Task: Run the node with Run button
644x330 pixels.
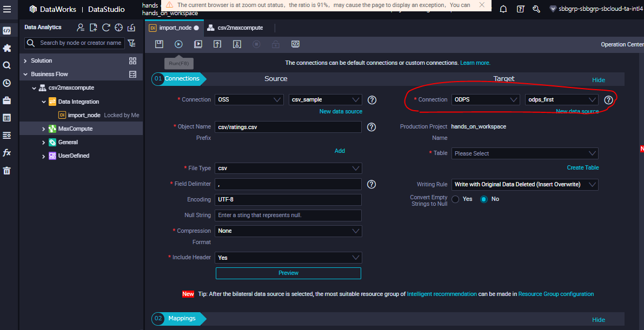Action: click(178, 44)
